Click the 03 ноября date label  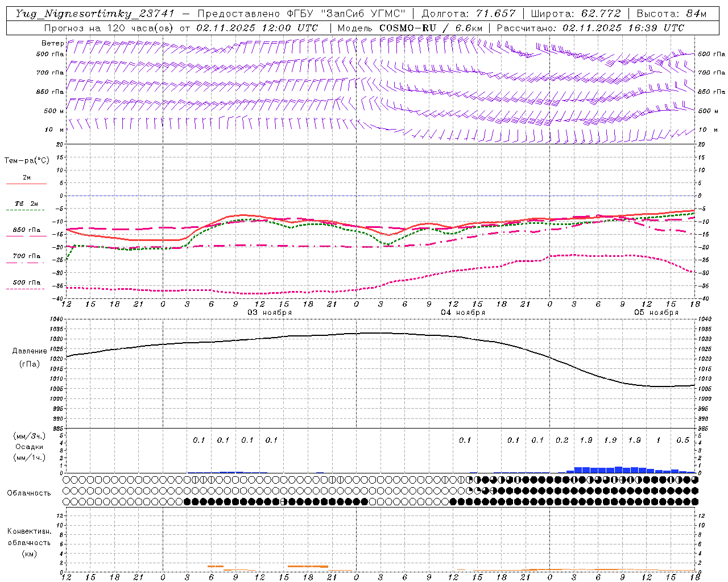(x=270, y=313)
